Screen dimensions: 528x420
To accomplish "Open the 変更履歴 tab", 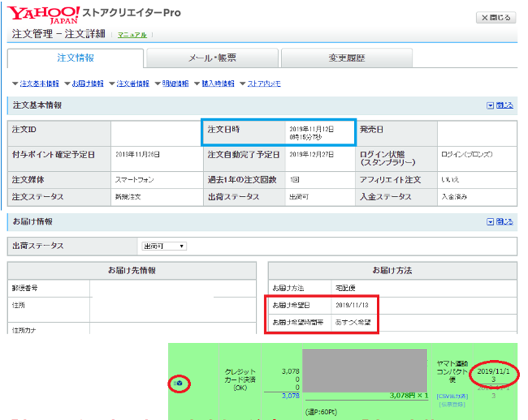I will [x=346, y=59].
